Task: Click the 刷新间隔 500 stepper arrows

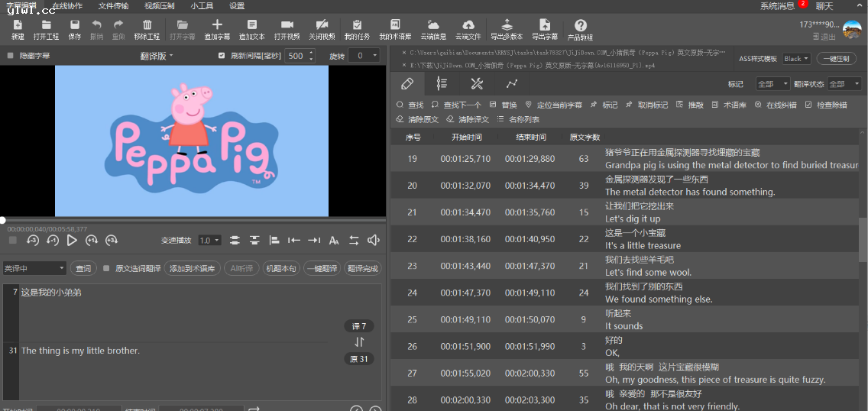Action: pos(311,56)
